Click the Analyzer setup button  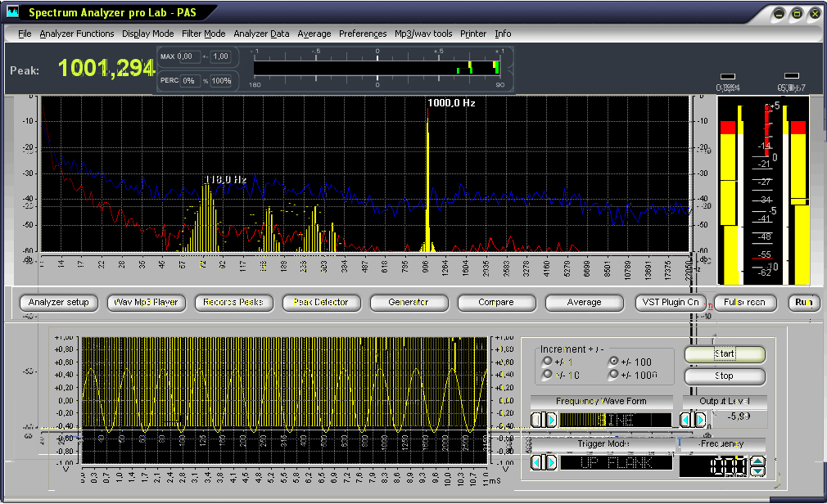point(58,303)
